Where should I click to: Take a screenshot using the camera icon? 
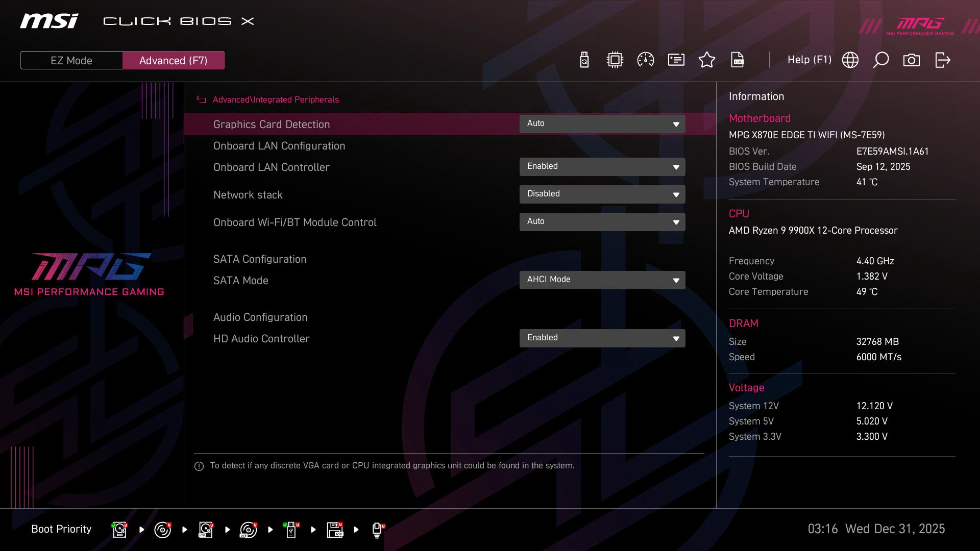[912, 60]
